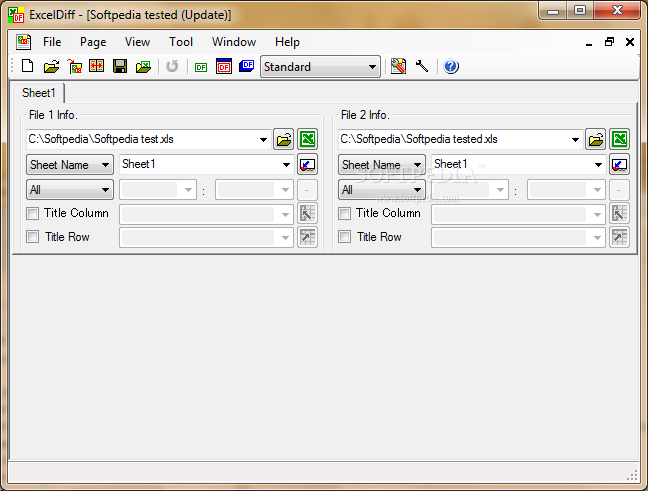Click the red-arrow Excel import toolbar icon
Image resolution: width=648 pixels, height=491 pixels.
75,66
